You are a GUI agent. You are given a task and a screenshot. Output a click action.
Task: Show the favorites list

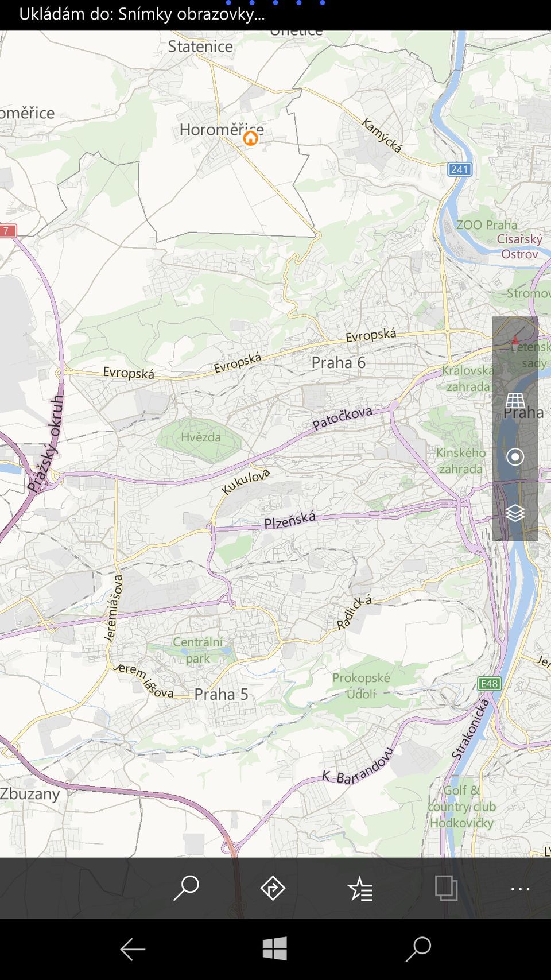tap(360, 889)
